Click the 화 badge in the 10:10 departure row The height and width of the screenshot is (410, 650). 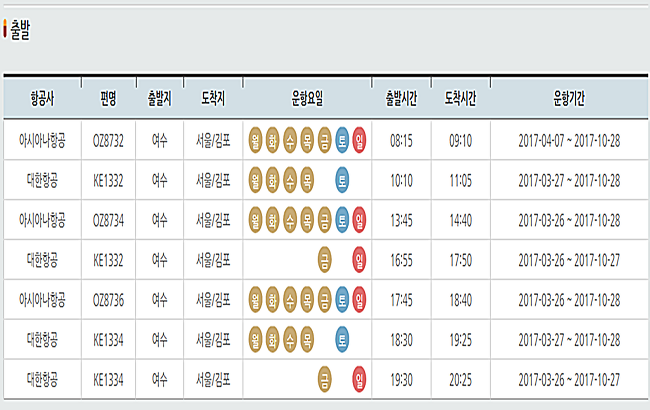point(272,180)
